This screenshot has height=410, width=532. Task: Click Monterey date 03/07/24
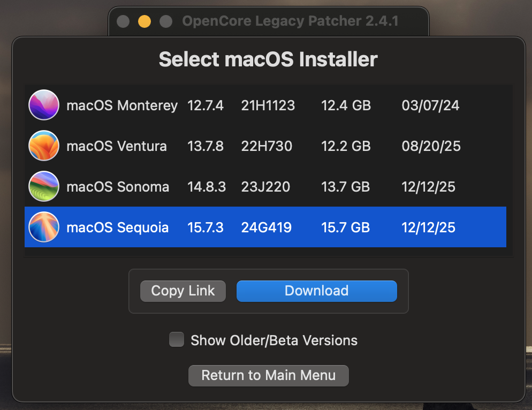(430, 105)
